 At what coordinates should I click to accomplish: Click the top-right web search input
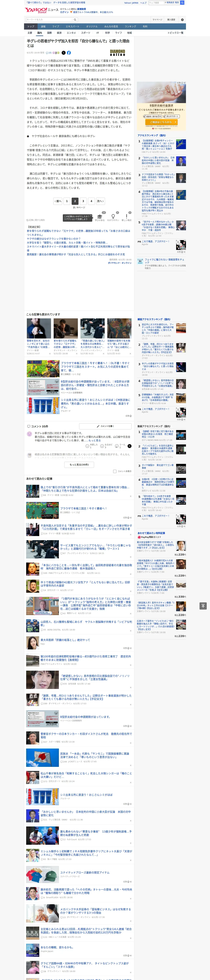(x=156, y=3)
